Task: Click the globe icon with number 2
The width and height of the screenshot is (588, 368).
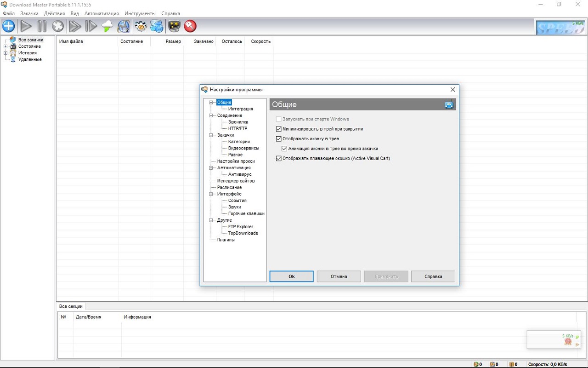Action: [x=124, y=26]
